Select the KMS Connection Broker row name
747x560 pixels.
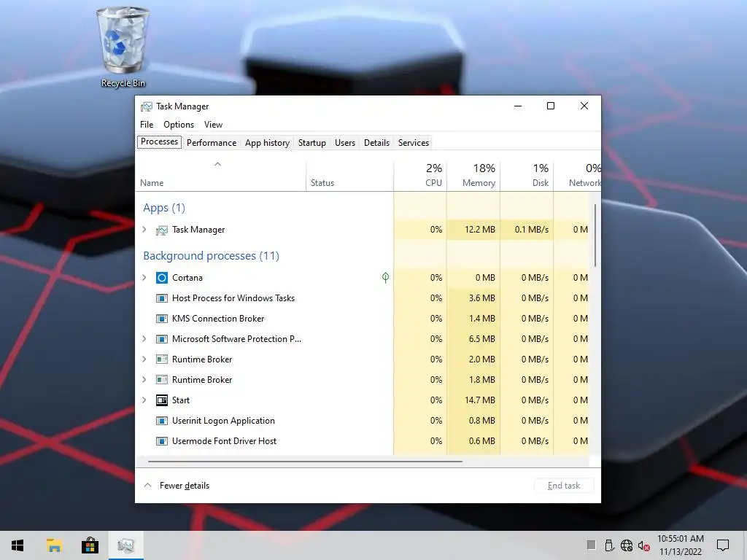pos(218,319)
